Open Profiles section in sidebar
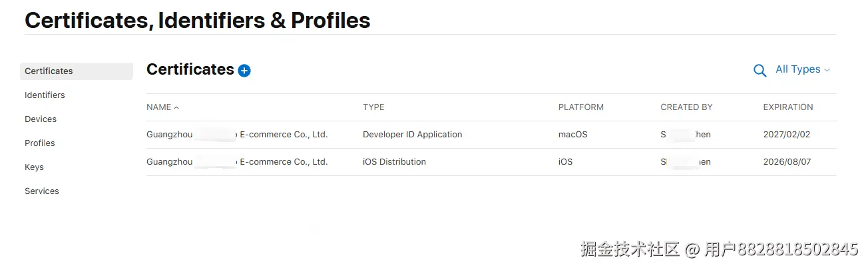Viewport: 868px width, 268px height. 40,143
